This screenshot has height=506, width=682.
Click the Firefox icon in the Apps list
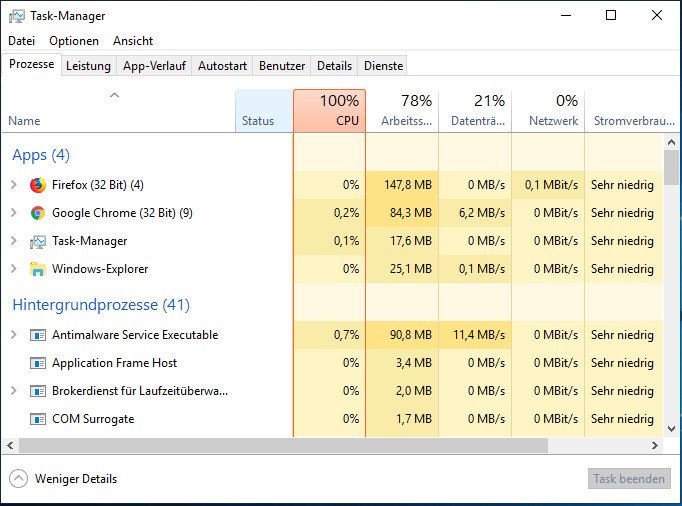(38, 185)
